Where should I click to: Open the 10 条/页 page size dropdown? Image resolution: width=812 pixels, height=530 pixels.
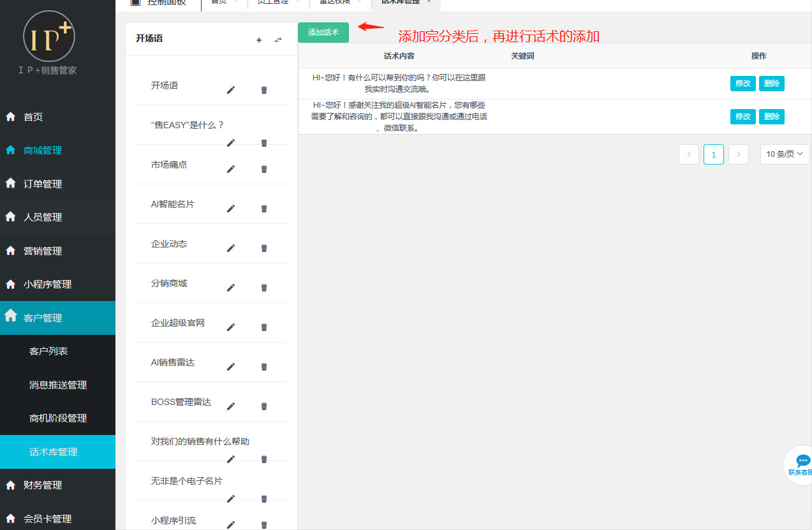(x=785, y=154)
